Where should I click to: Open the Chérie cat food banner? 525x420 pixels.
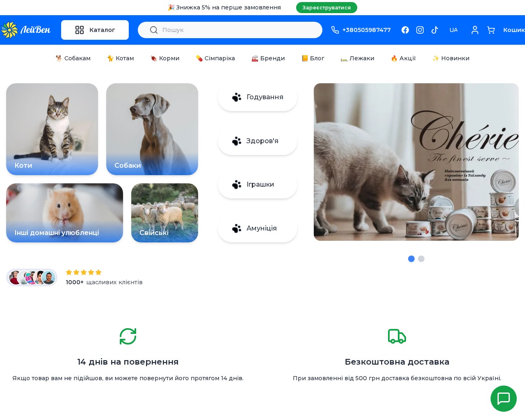416,162
